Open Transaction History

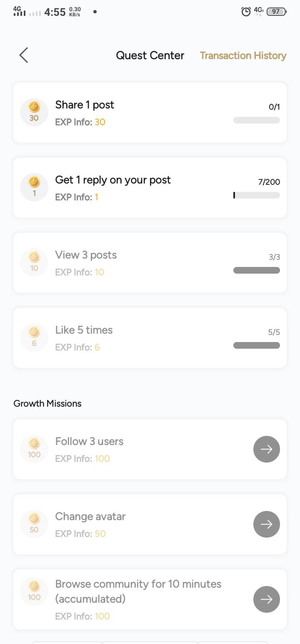(243, 55)
